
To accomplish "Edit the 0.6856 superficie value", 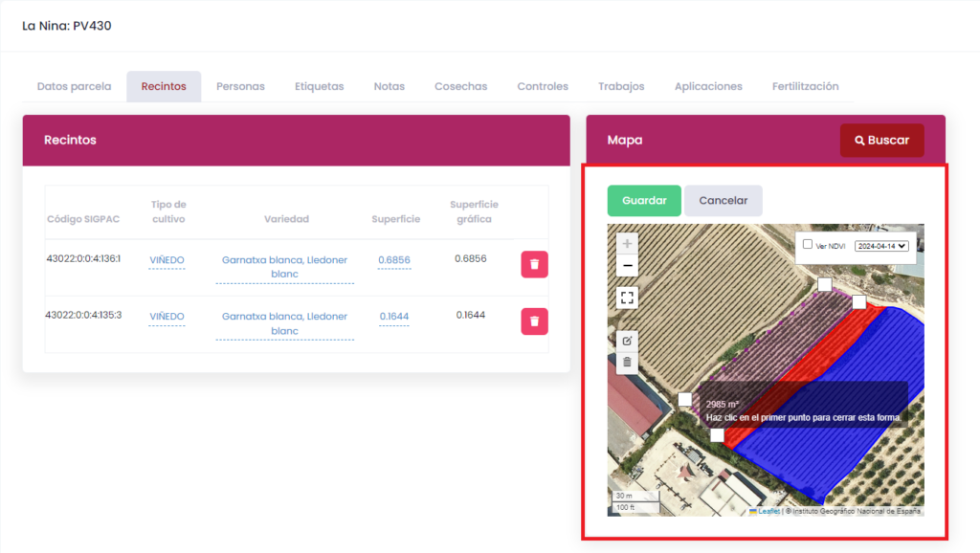I will pyautogui.click(x=394, y=260).
